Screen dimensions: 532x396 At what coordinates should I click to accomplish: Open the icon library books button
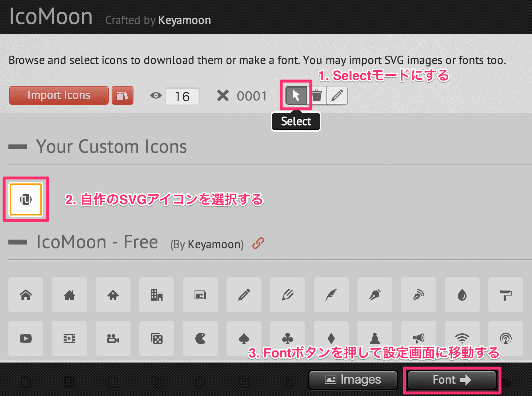coord(122,95)
